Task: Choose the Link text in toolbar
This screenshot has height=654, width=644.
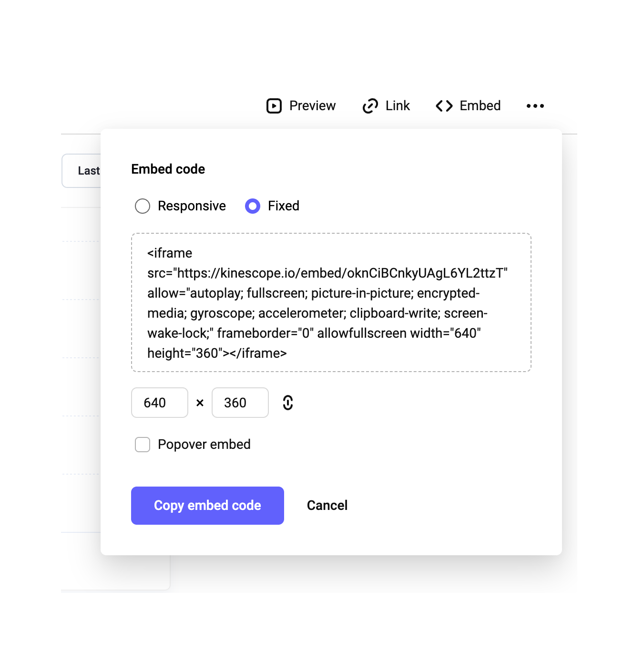Action: click(x=398, y=106)
